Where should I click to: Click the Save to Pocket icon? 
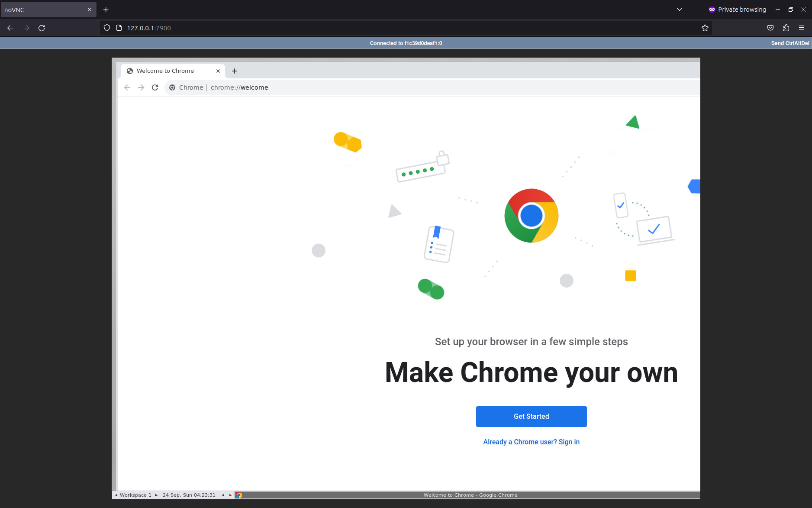pos(770,28)
